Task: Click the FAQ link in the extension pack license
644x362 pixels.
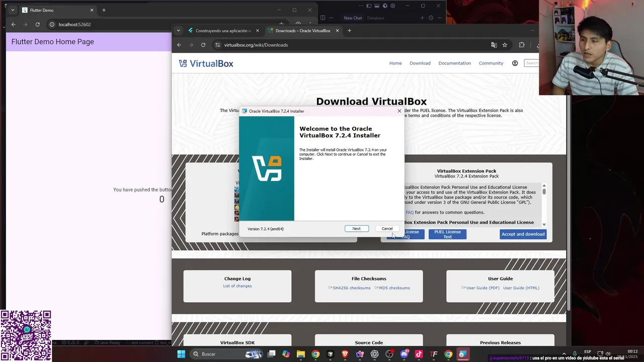Action: pyautogui.click(x=410, y=212)
